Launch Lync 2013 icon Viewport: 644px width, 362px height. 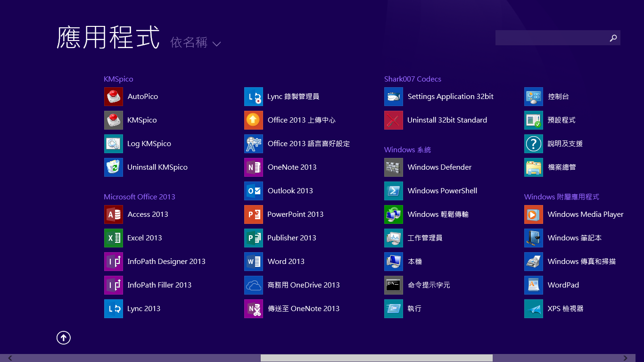[x=114, y=309]
